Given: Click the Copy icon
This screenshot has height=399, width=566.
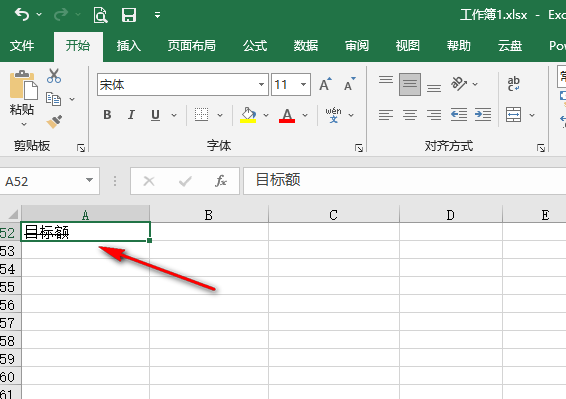Looking at the screenshot, I should [53, 99].
